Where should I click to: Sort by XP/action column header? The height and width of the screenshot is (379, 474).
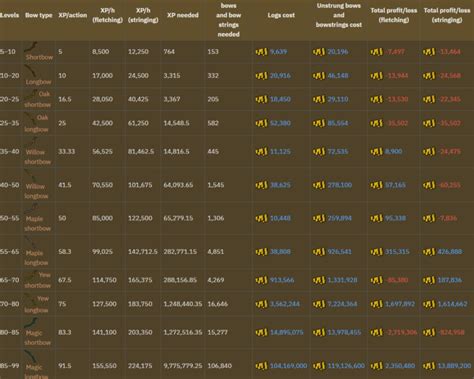pos(73,15)
